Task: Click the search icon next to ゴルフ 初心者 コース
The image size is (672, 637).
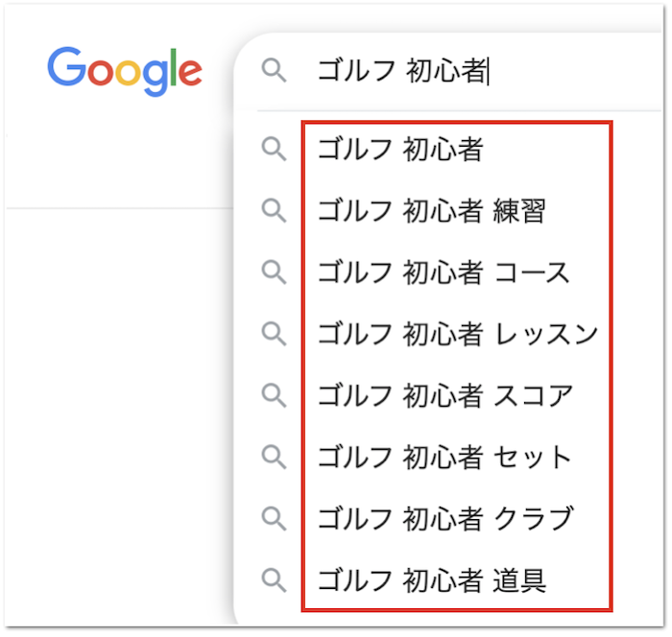Action: [x=275, y=272]
